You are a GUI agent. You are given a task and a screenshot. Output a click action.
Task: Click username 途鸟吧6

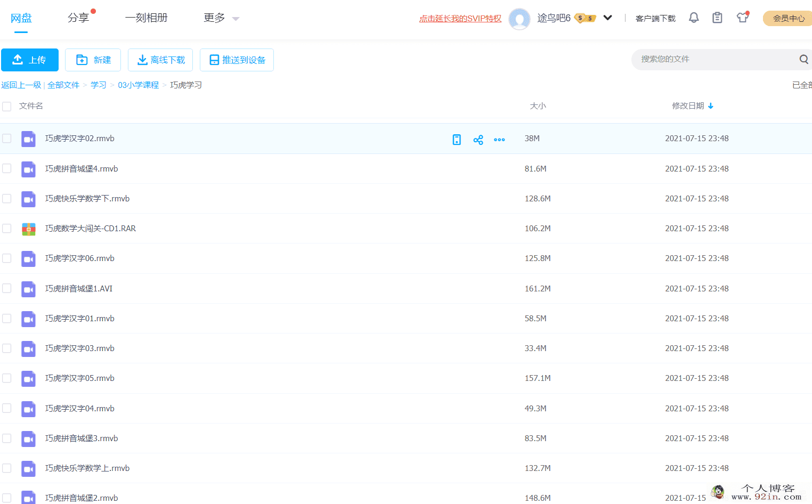pyautogui.click(x=554, y=18)
